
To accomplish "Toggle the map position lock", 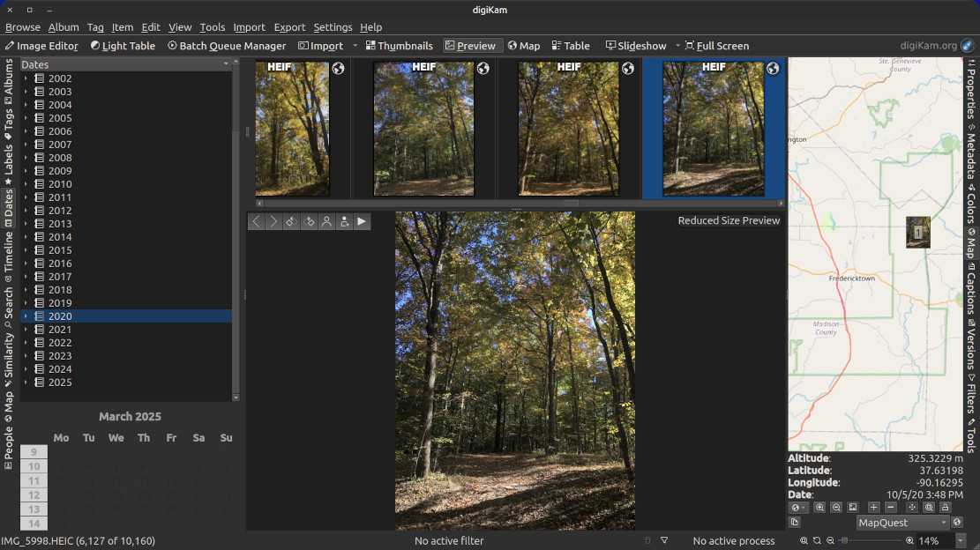I will [946, 508].
